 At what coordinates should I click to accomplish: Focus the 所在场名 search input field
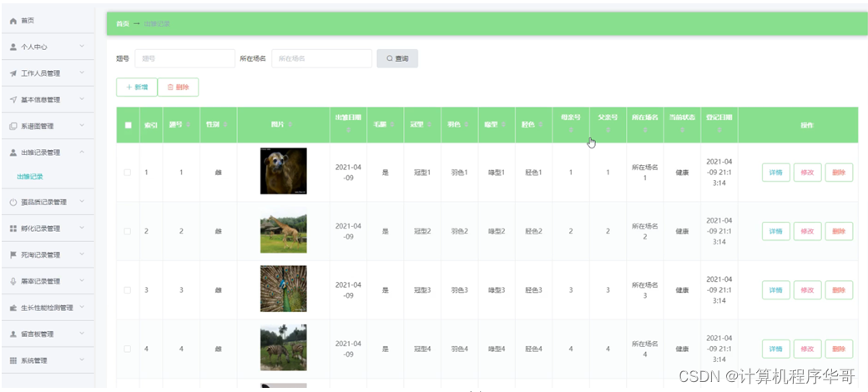click(x=321, y=58)
